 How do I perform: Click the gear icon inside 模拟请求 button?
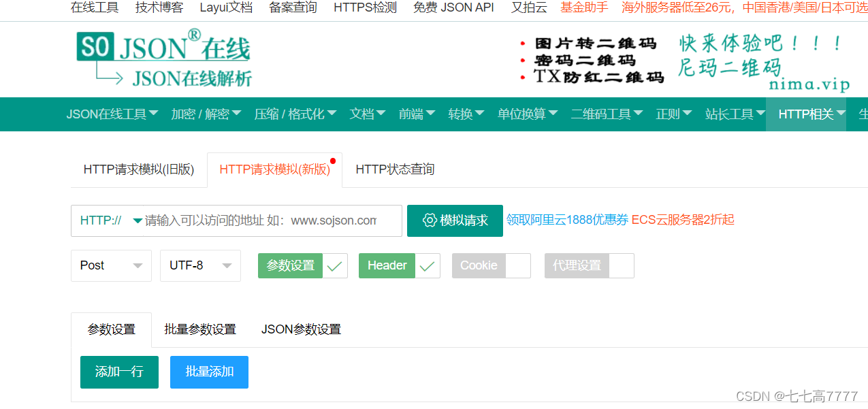(x=430, y=220)
